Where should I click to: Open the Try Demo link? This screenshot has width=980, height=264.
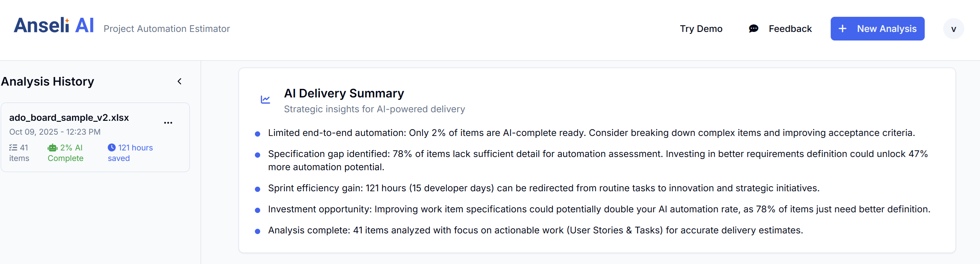[x=701, y=29]
